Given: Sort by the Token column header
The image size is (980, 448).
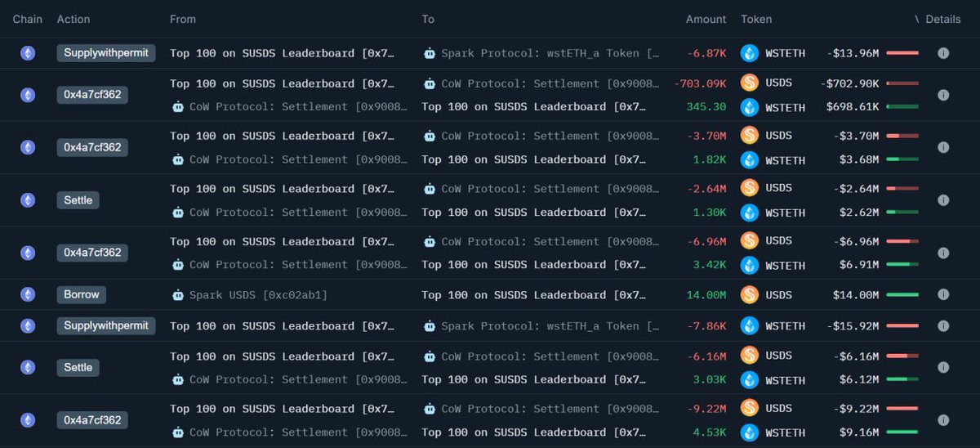Looking at the screenshot, I should coord(756,19).
